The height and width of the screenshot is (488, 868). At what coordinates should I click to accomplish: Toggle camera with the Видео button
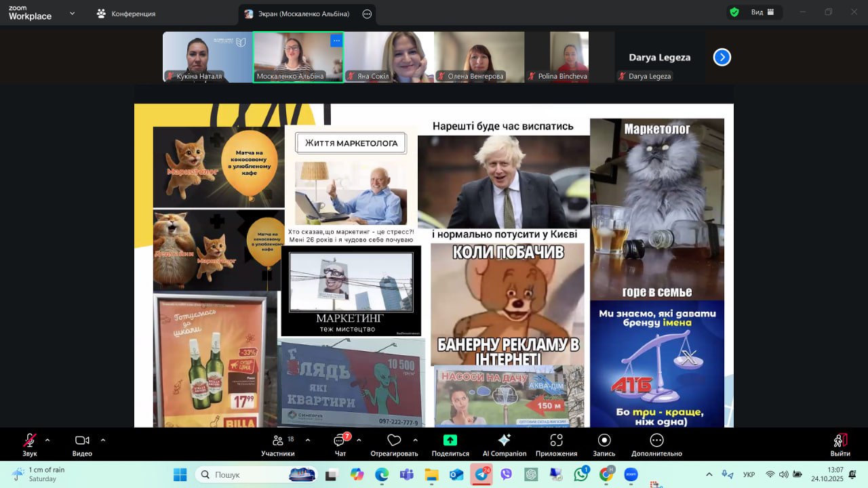coord(82,445)
